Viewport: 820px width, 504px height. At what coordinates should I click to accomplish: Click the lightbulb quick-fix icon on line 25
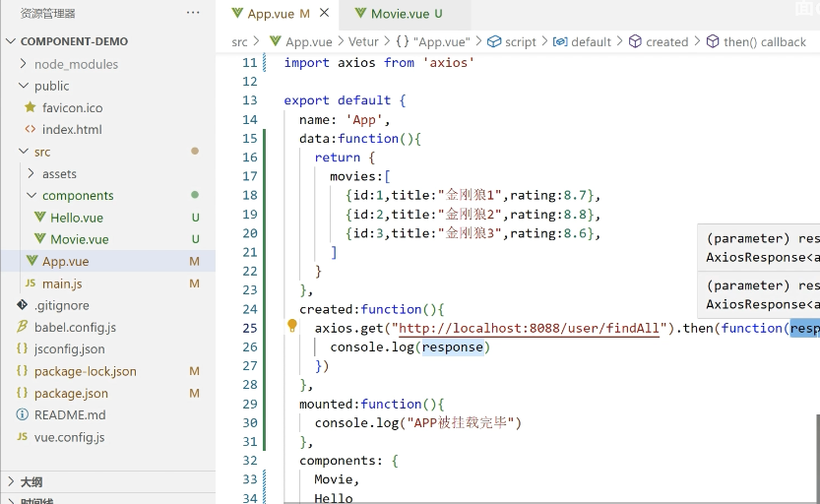292,327
